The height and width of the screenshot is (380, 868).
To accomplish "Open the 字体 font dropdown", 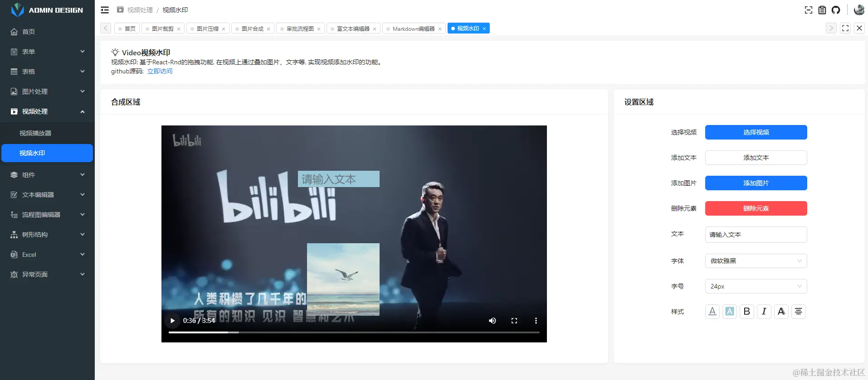I will (756, 261).
